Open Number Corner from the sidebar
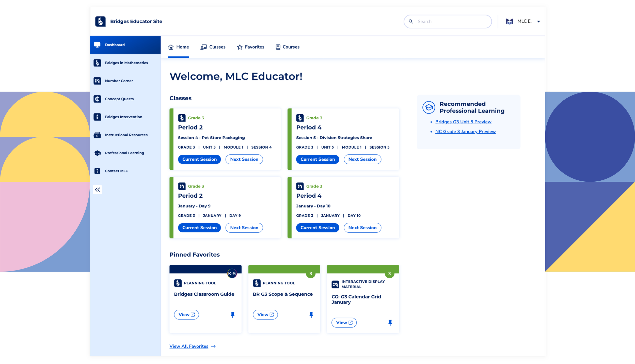Screen dimensions: 635x364 click(x=119, y=81)
